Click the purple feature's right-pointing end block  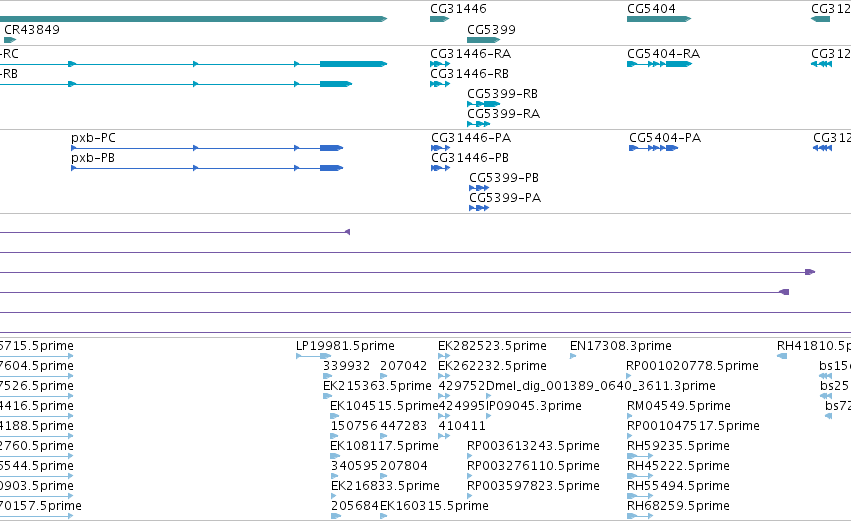(x=810, y=272)
